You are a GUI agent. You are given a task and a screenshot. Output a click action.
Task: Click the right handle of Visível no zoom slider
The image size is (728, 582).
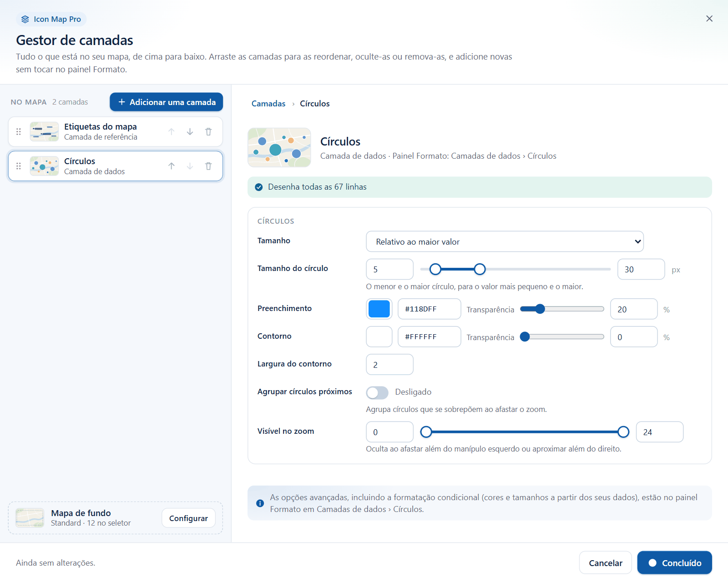pyautogui.click(x=623, y=432)
